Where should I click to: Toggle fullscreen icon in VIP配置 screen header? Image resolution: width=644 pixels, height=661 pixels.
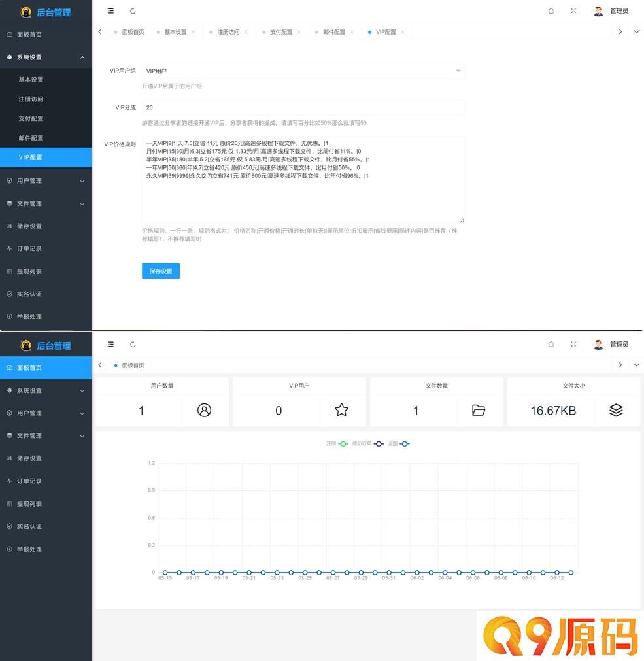click(573, 11)
